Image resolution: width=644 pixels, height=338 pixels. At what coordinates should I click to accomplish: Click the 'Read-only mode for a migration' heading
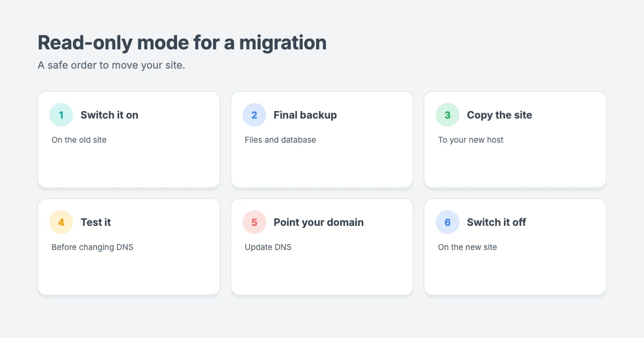point(182,42)
